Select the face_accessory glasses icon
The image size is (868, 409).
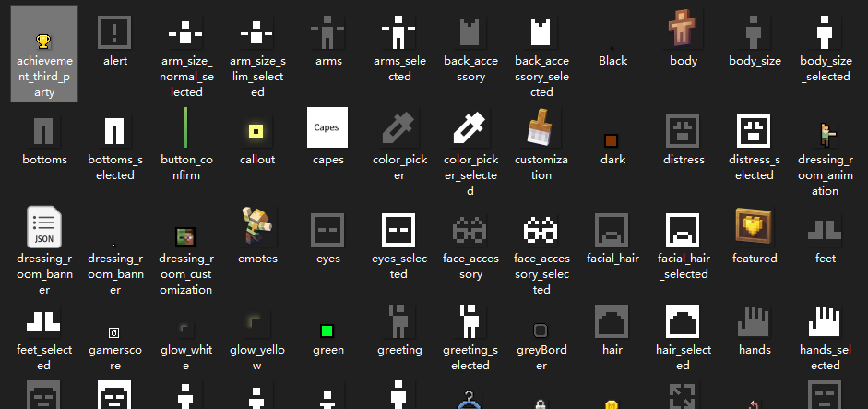pos(470,227)
